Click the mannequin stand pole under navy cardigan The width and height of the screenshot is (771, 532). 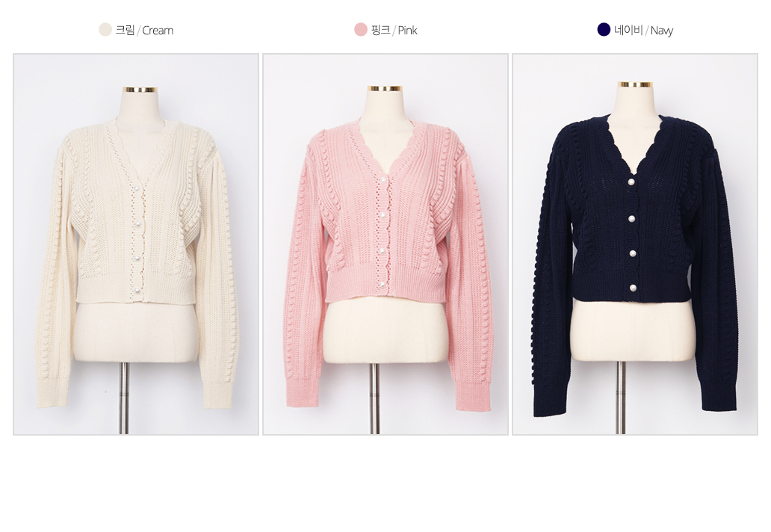(621, 398)
